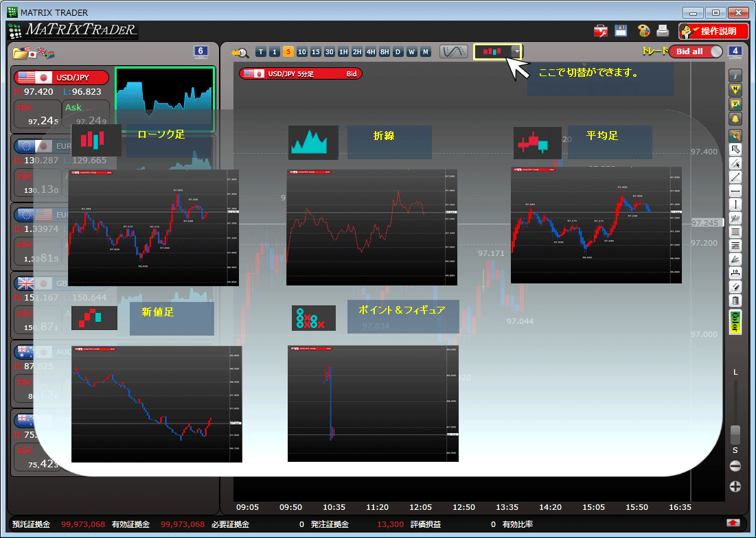Select the 10 minute timeframe
Image resolution: width=756 pixels, height=538 pixels.
point(302,52)
